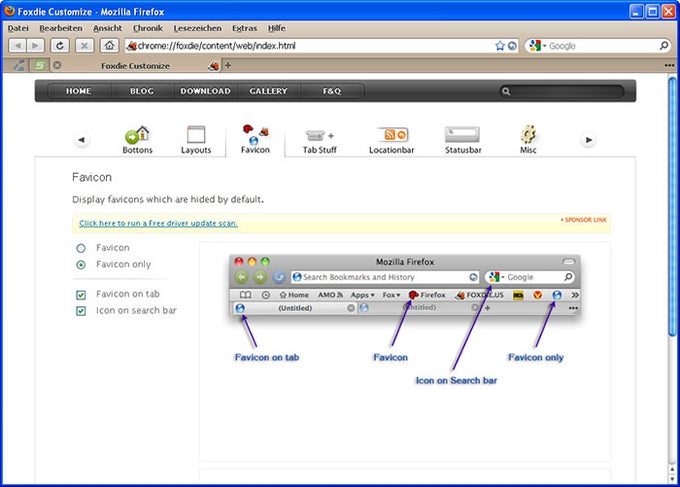Open the GALLERY page

click(x=268, y=91)
